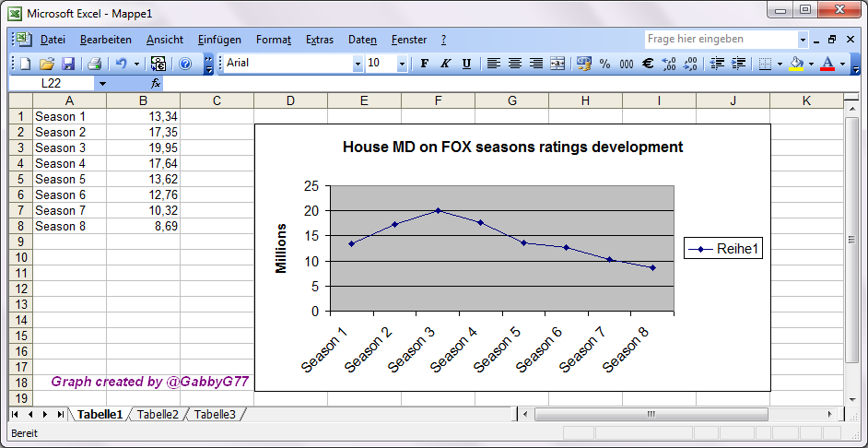Switch to the Tabelle3 sheet tab
Image resolution: width=868 pixels, height=448 pixels.
click(215, 414)
